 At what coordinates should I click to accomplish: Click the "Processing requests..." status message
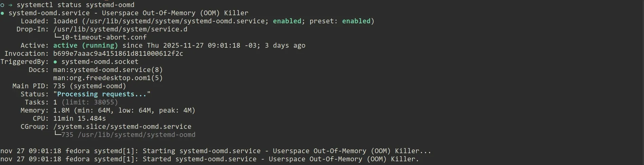point(102,94)
